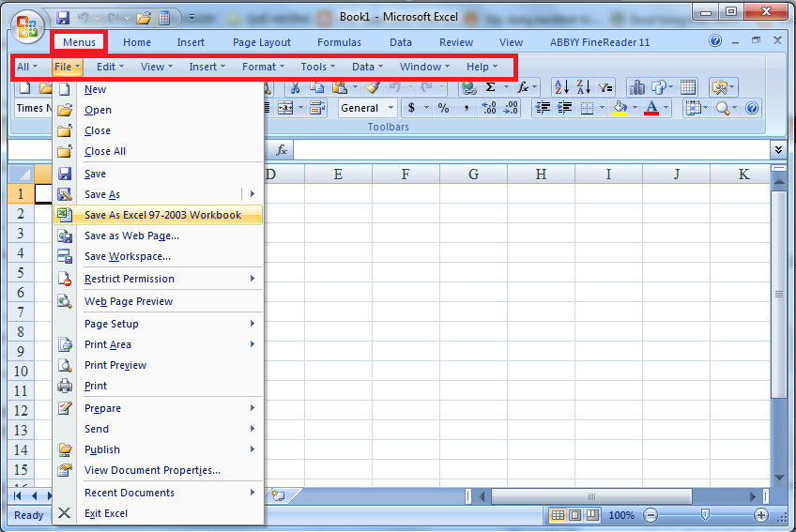Select Save As Excel 97-2003 Workbook
The height and width of the screenshot is (532, 796).
[162, 215]
